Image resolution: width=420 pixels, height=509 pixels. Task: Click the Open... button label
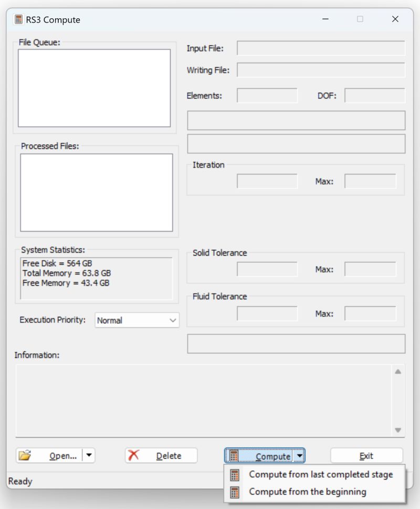pyautogui.click(x=63, y=456)
